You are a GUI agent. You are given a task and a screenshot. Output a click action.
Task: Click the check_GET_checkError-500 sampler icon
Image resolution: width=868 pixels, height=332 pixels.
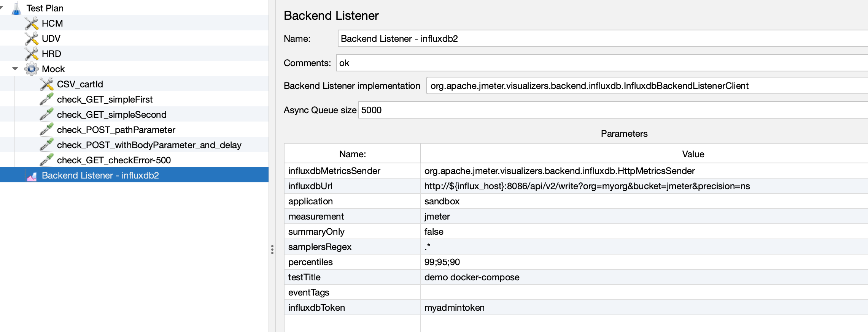(x=47, y=160)
